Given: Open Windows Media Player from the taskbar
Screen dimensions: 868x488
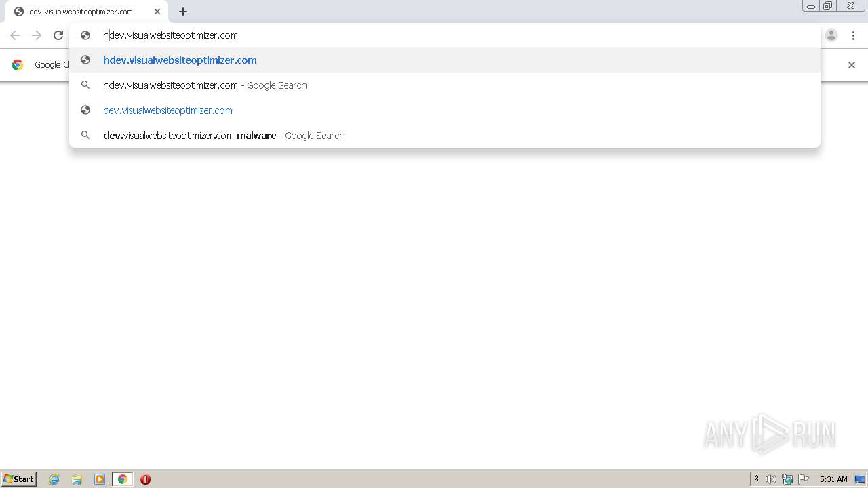Looking at the screenshot, I should pos(100,479).
